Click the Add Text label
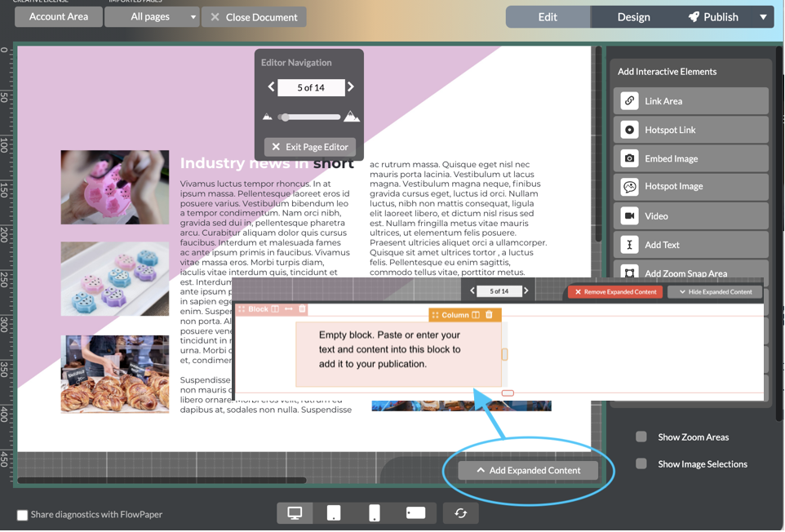785x532 pixels. [x=662, y=245]
